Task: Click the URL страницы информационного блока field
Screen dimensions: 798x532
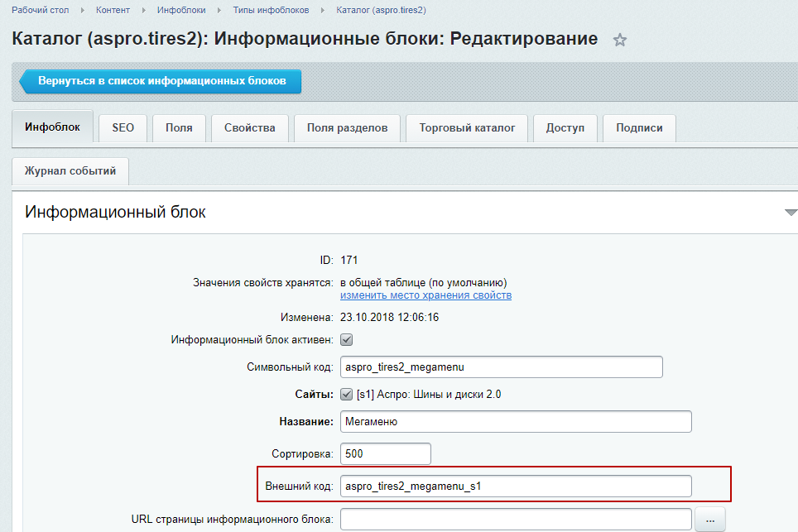Action: tap(515, 520)
